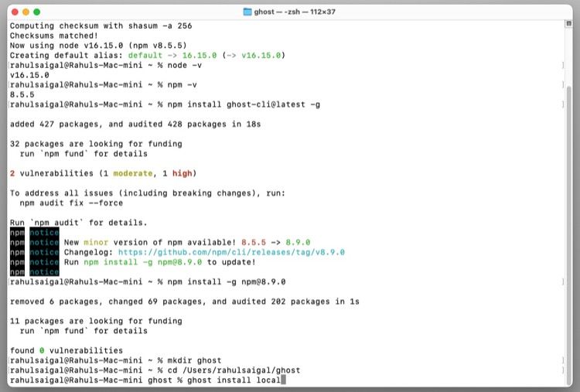Click '32 packages are looking for funding' line
Image resolution: width=580 pixels, height=392 pixels.
click(96, 144)
